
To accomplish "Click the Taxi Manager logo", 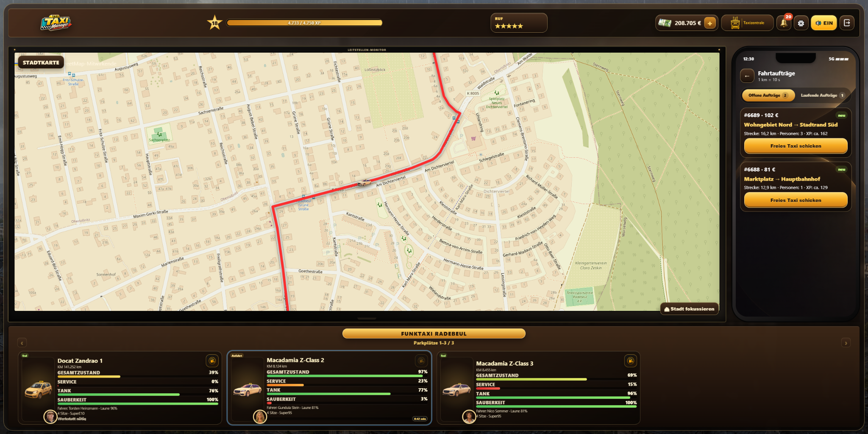I will [x=56, y=23].
